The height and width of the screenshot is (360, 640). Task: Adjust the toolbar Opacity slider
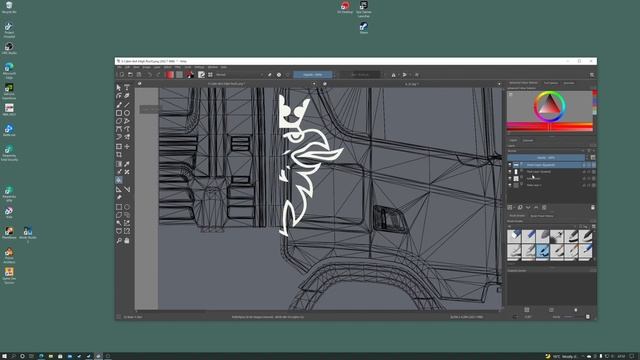(x=313, y=75)
